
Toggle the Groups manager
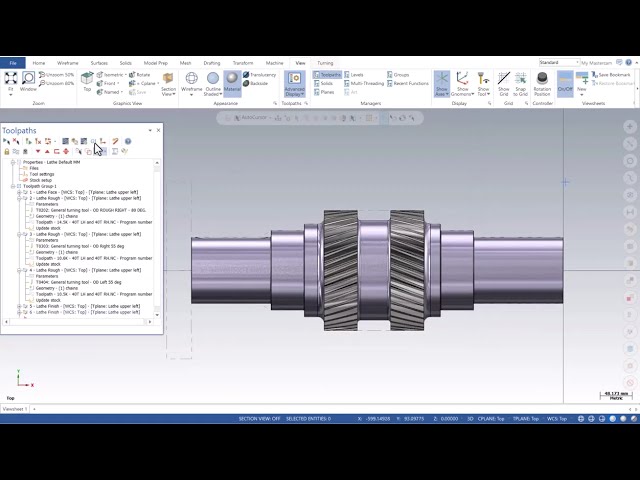tap(398, 75)
